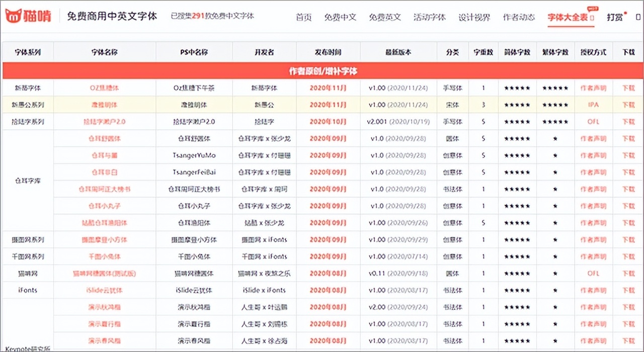Open OFL license in 猫啃网糖圆体 row

pyautogui.click(x=593, y=274)
